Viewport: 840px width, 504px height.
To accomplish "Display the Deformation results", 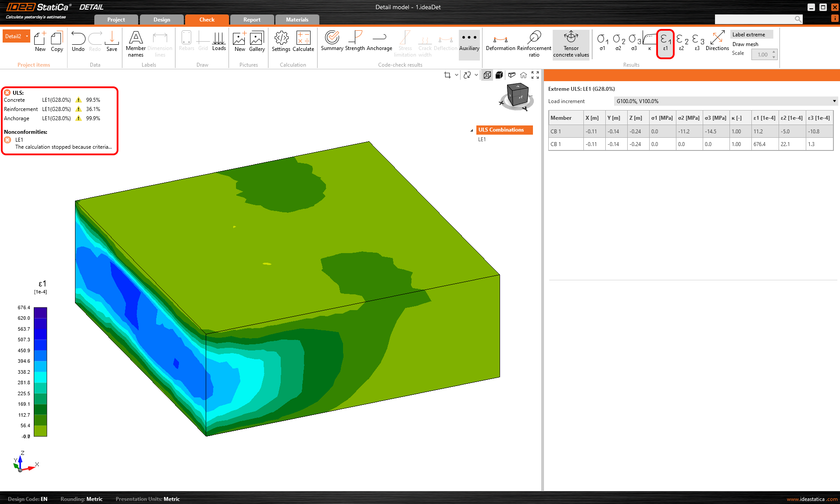I will (x=500, y=43).
